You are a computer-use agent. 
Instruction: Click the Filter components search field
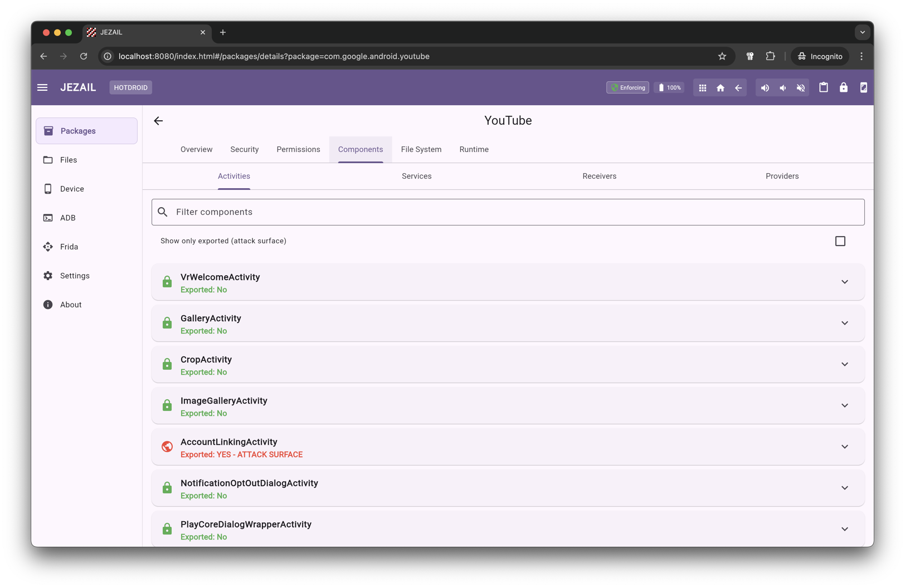(508, 212)
